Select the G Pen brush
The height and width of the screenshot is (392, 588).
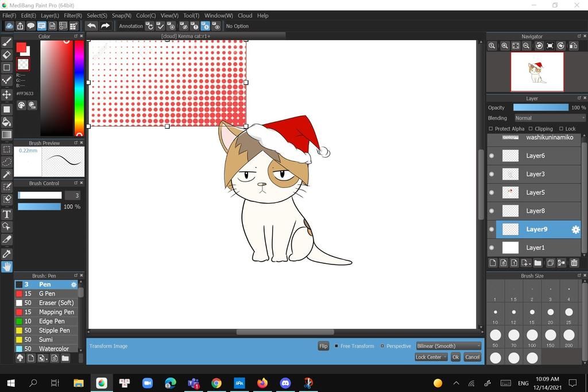tap(46, 294)
